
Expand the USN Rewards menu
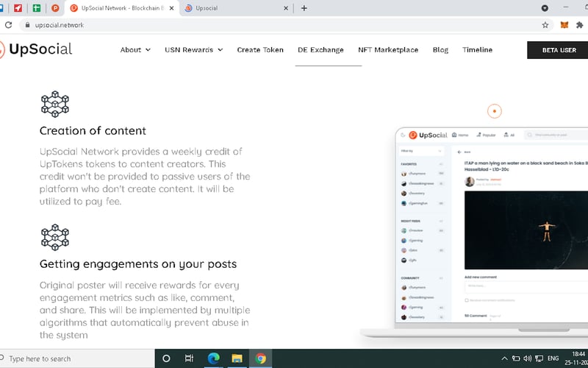194,50
